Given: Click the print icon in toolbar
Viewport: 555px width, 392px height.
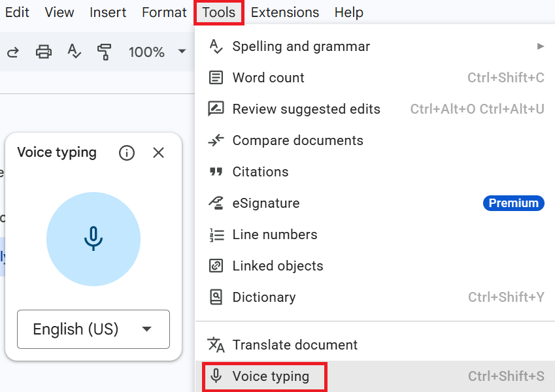Looking at the screenshot, I should click(x=44, y=52).
